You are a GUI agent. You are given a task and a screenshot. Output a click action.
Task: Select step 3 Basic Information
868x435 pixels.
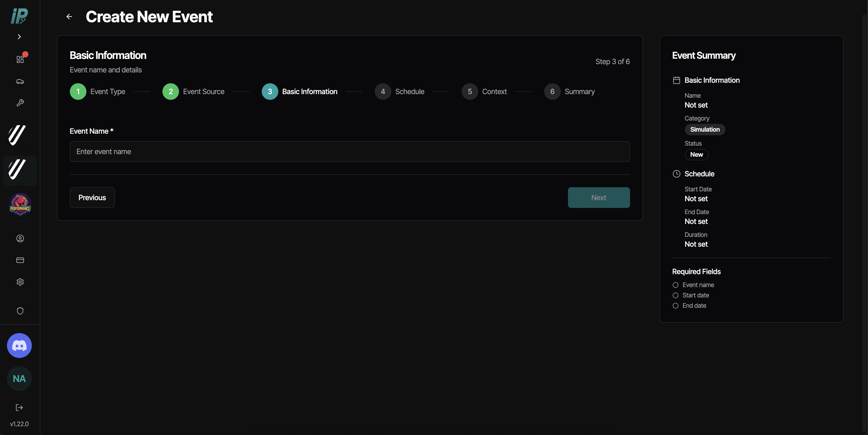click(300, 92)
